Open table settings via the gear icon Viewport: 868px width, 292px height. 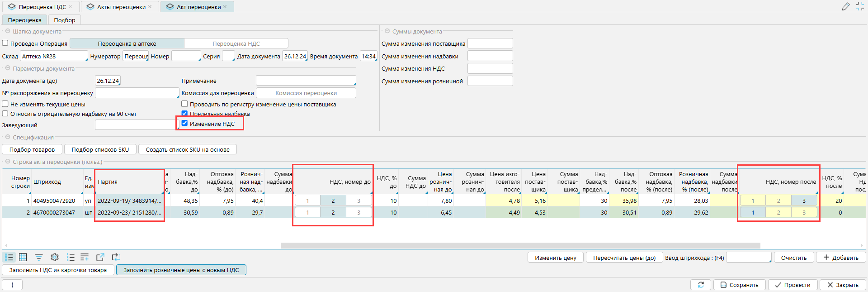point(55,257)
